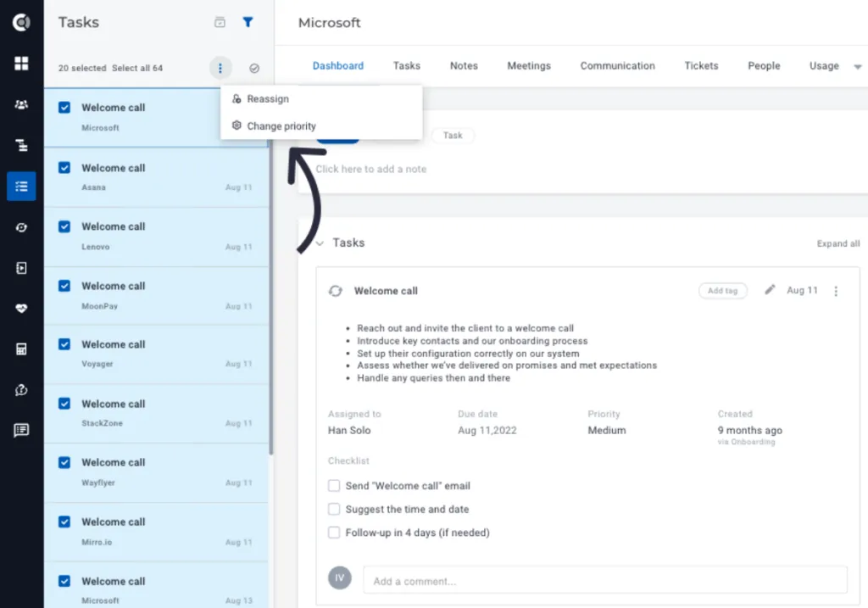Switch to the Meetings tab
The image size is (868, 608).
click(x=529, y=65)
